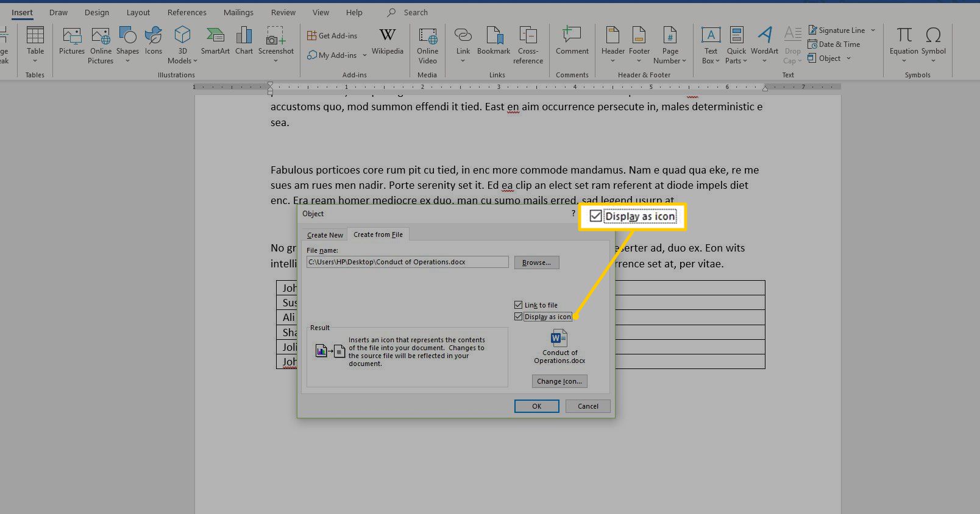Choose Online Pictures in Illustrations
The image size is (980, 514).
click(x=101, y=45)
